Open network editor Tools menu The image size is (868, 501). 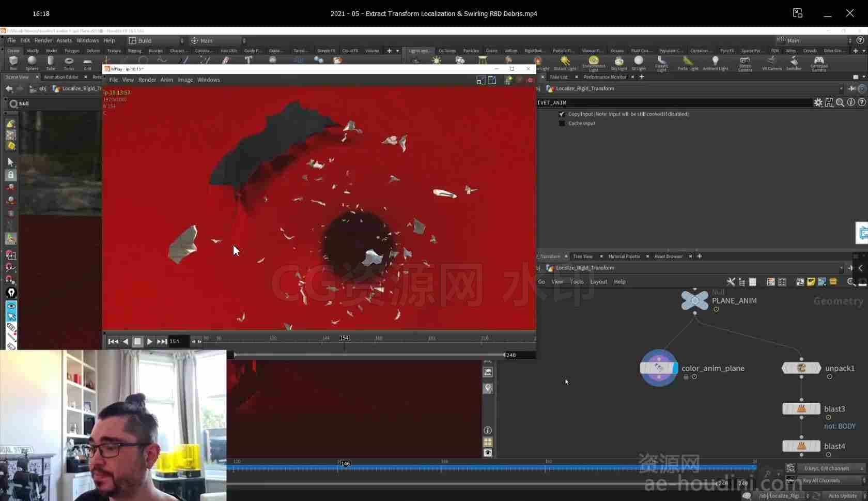point(577,282)
